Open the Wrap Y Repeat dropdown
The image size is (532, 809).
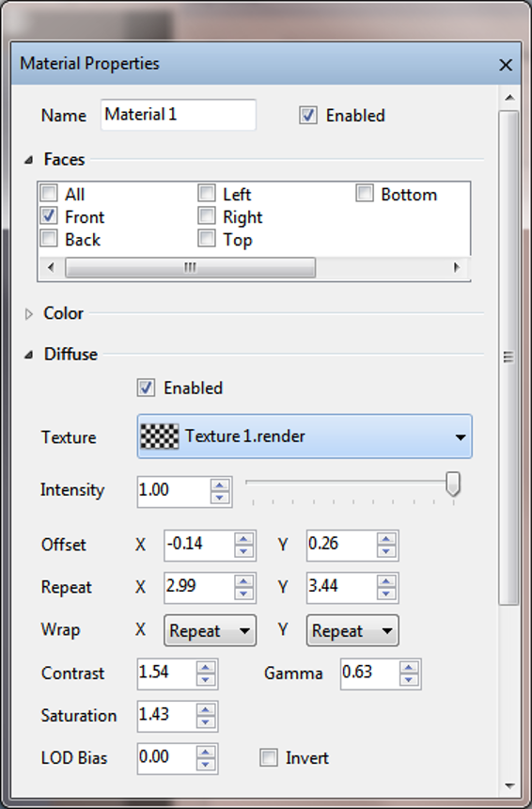pyautogui.click(x=352, y=630)
